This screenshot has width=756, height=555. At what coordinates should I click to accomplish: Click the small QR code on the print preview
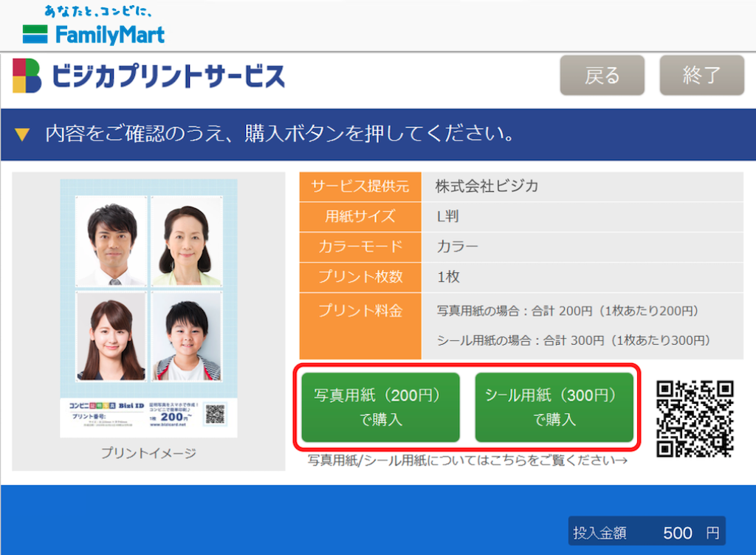coord(215,414)
